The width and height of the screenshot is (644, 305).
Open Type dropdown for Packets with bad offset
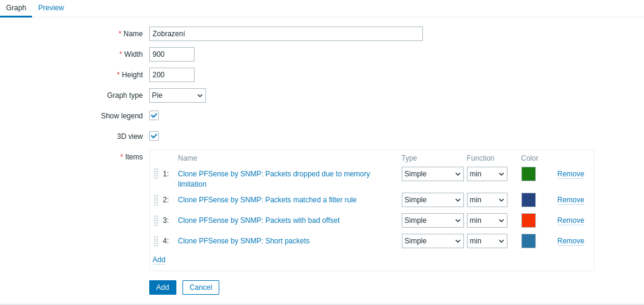432,220
